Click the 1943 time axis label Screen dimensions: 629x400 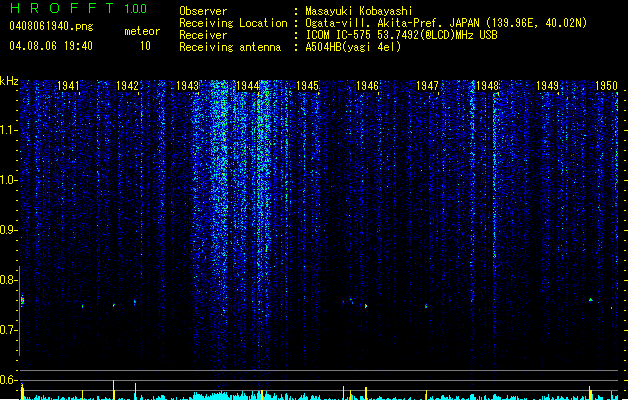187,86
